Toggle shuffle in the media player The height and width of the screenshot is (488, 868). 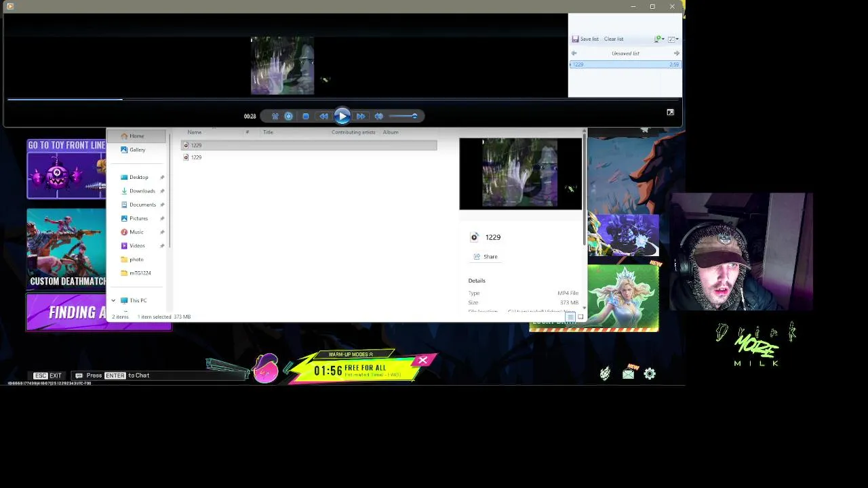point(275,116)
